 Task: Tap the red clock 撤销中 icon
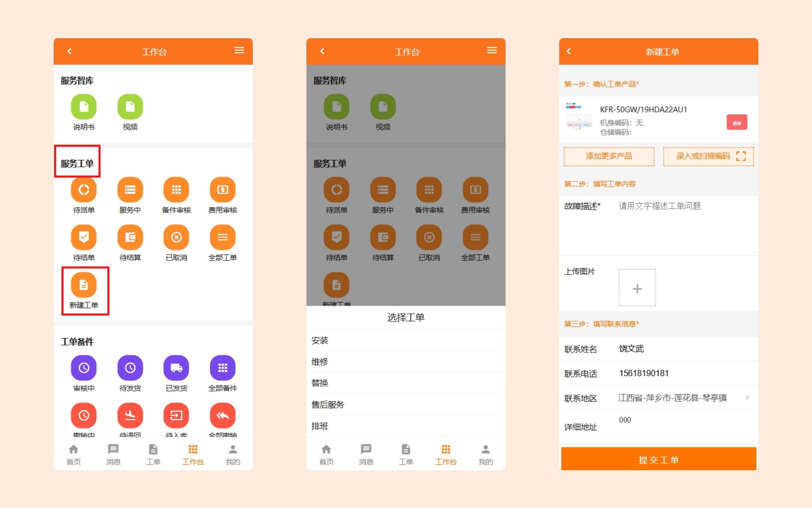tap(83, 416)
